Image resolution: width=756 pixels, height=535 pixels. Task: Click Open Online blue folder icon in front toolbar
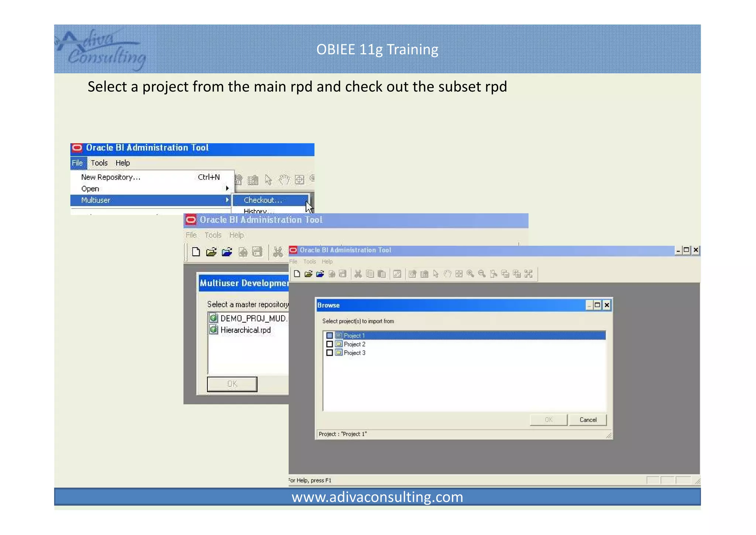point(320,274)
